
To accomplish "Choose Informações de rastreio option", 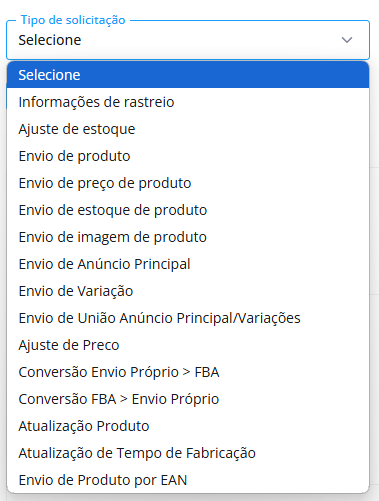I will pyautogui.click(x=188, y=102).
